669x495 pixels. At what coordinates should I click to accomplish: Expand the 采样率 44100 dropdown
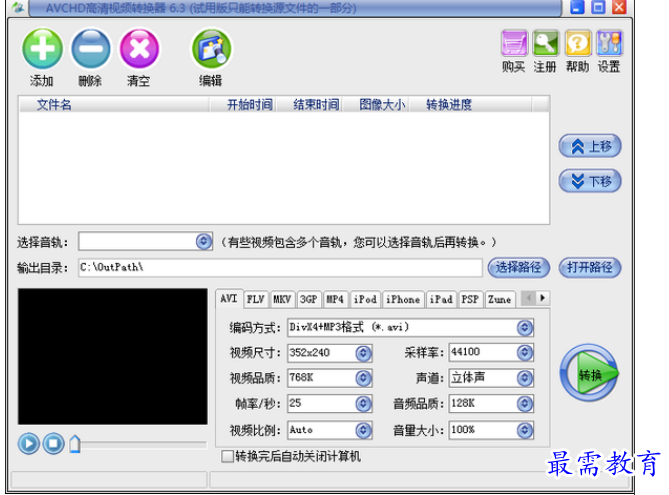point(525,352)
